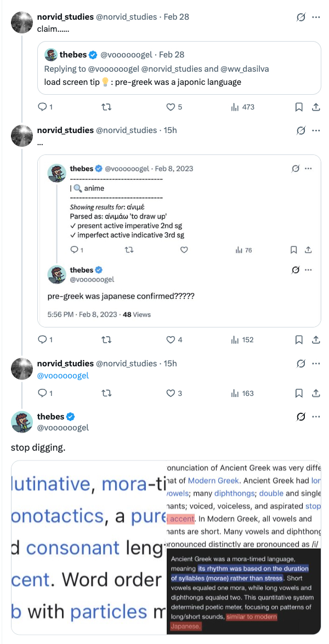Open the @voooooogel handle above "stop digging"
329x644 pixels.
pos(63,427)
